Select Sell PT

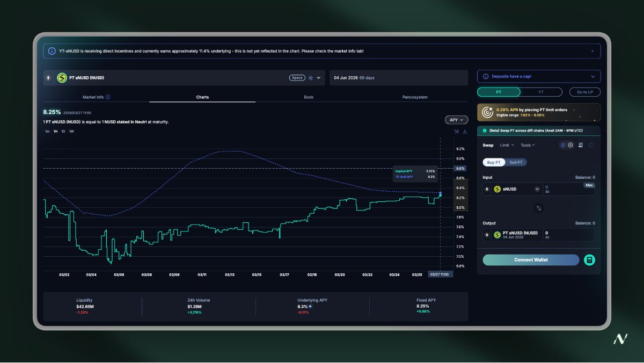point(516,162)
